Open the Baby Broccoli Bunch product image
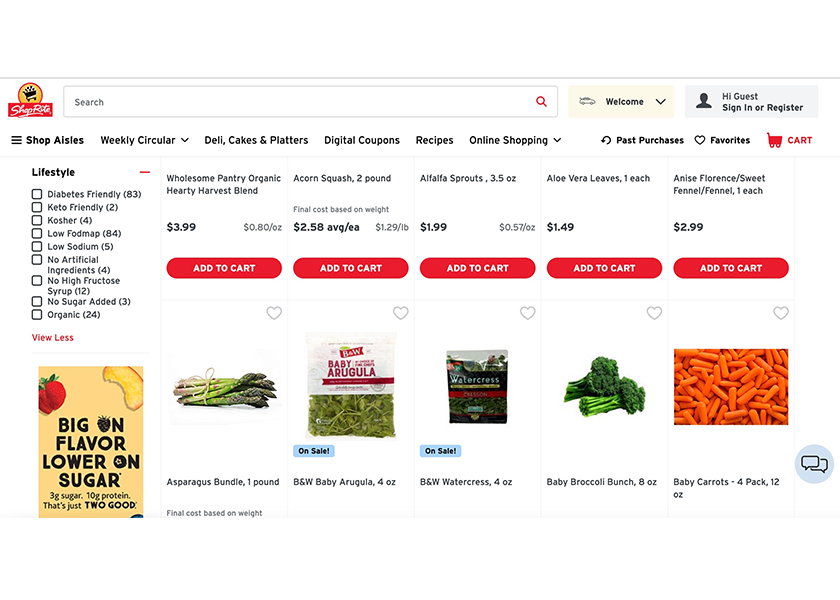 point(604,387)
